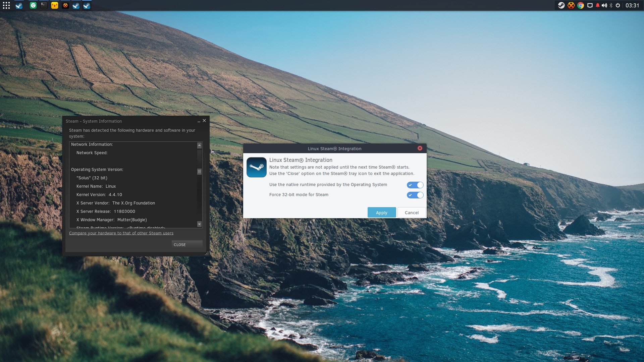The height and width of the screenshot is (362, 644).
Task: Click 'Compare your hardware to that of other Steam users'
Action: click(x=121, y=233)
